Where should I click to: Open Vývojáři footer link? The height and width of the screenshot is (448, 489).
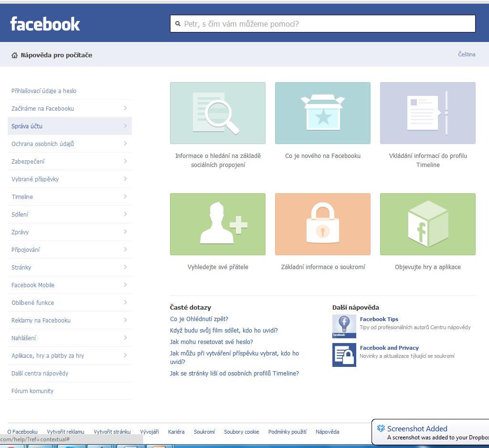click(149, 432)
